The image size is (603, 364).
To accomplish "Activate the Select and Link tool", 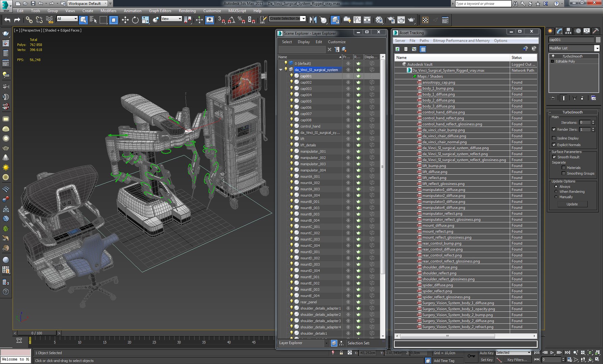I will (x=29, y=20).
